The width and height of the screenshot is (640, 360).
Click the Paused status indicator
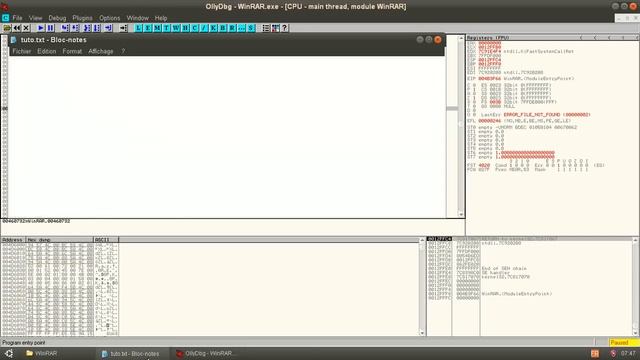(x=624, y=342)
